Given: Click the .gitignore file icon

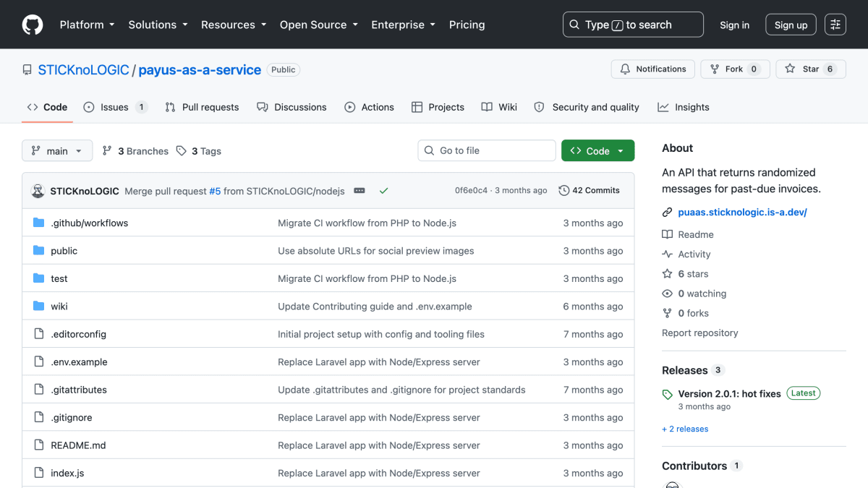Looking at the screenshot, I should 39,418.
